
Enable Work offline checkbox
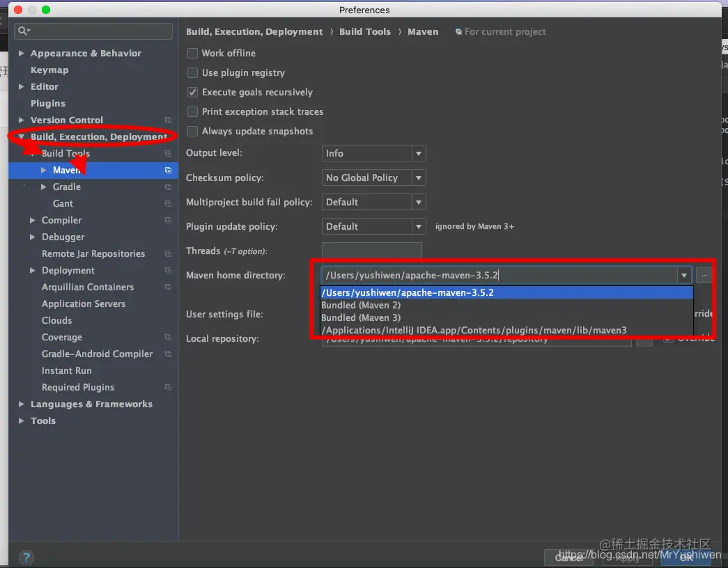pos(192,54)
